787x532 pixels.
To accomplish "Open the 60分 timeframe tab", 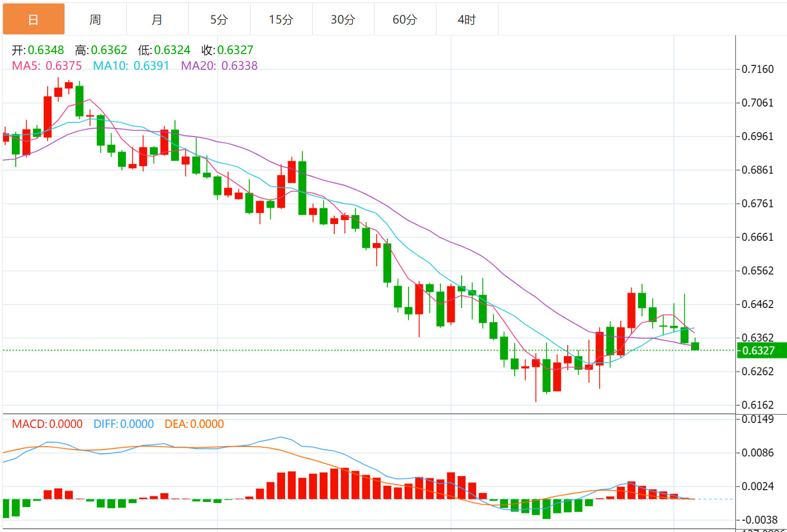I will [405, 20].
